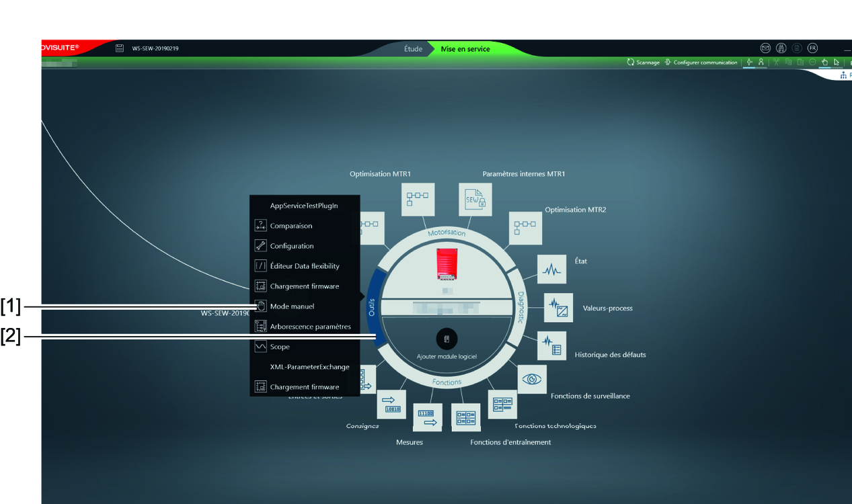Select Mode manuel from the Outils menu
Image resolution: width=852 pixels, height=504 pixels.
(292, 306)
